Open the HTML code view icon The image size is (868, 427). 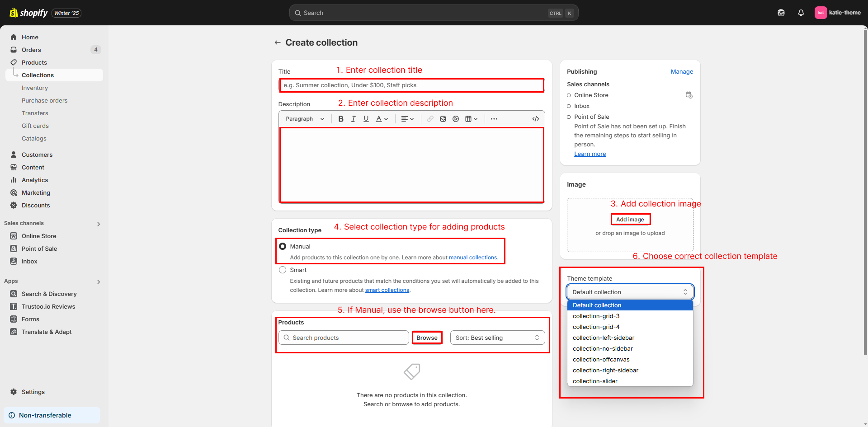(x=536, y=119)
